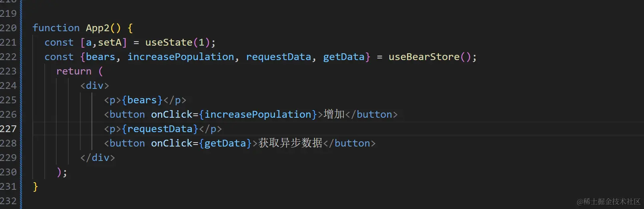
Task: Place cursor on the App2 function name
Action: tap(98, 28)
